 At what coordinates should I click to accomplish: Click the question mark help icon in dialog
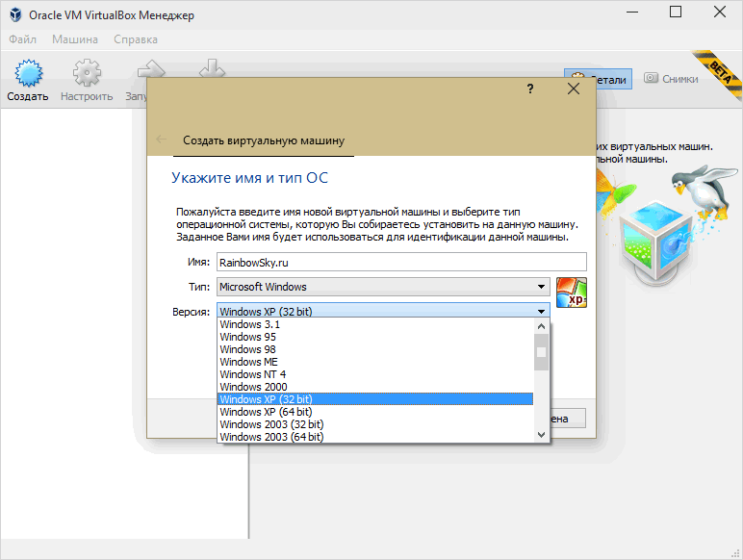pos(530,89)
